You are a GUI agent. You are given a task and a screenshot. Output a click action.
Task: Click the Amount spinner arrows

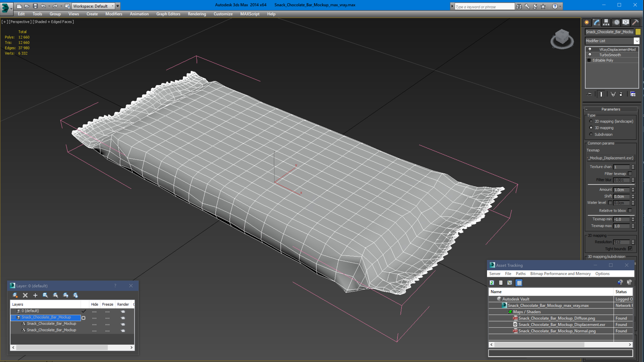click(633, 190)
